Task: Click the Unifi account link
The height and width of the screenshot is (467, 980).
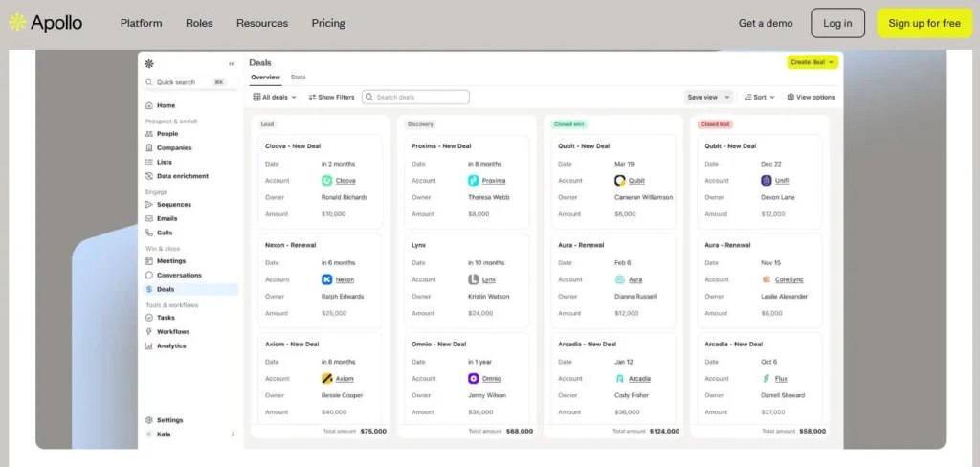Action: (x=782, y=181)
